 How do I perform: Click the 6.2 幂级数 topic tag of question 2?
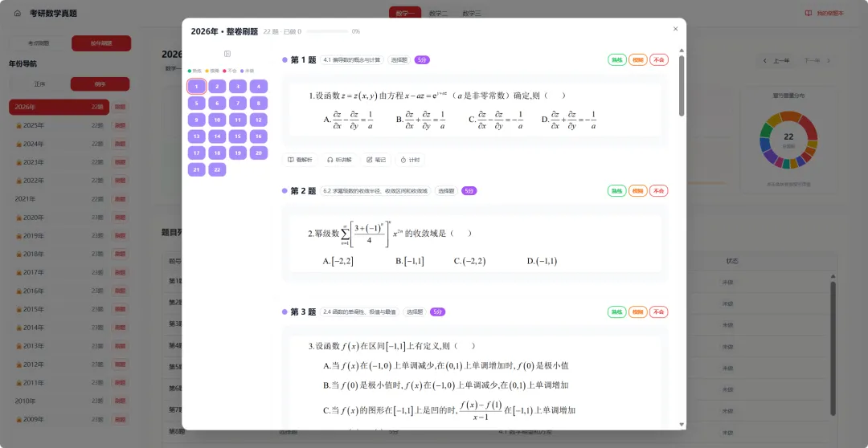pos(375,191)
